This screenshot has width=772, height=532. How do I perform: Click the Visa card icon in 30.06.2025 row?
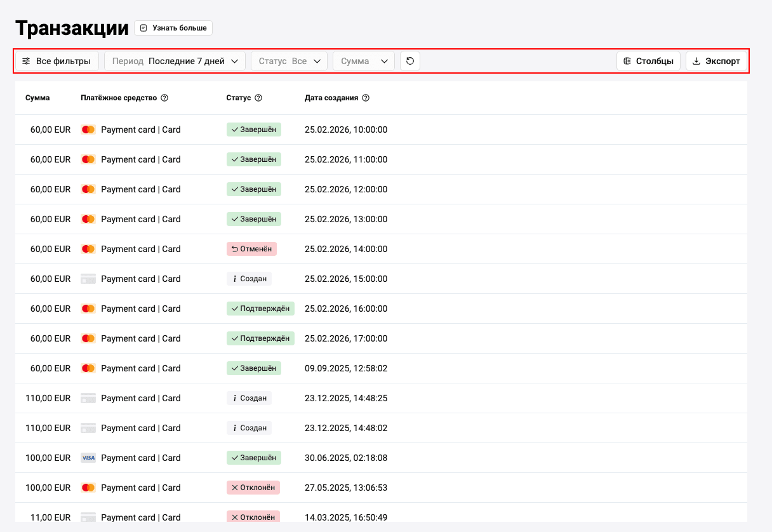(88, 458)
